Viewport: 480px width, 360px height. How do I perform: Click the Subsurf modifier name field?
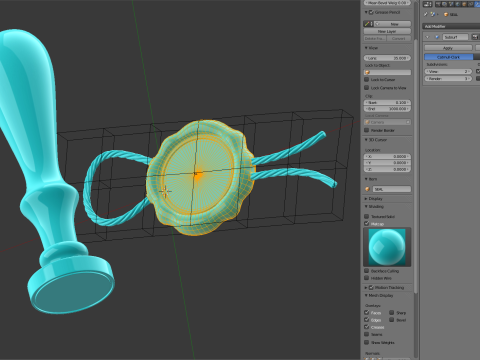tap(455, 37)
